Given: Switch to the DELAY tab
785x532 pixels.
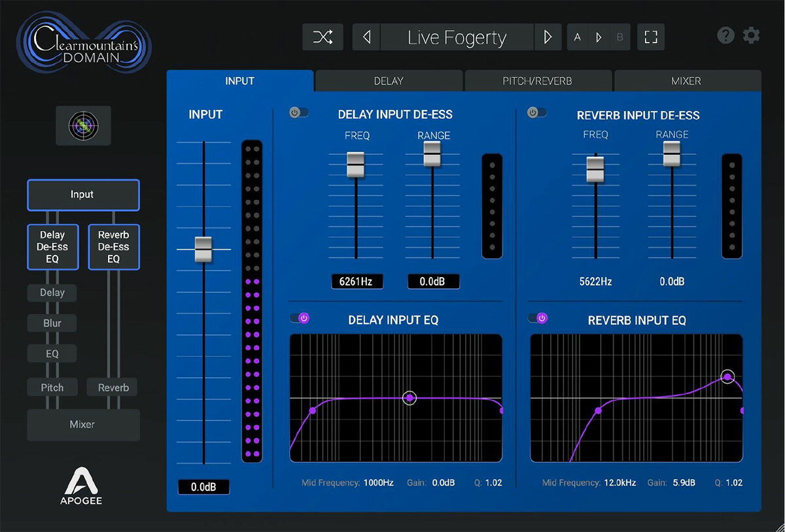Looking at the screenshot, I should [389, 80].
